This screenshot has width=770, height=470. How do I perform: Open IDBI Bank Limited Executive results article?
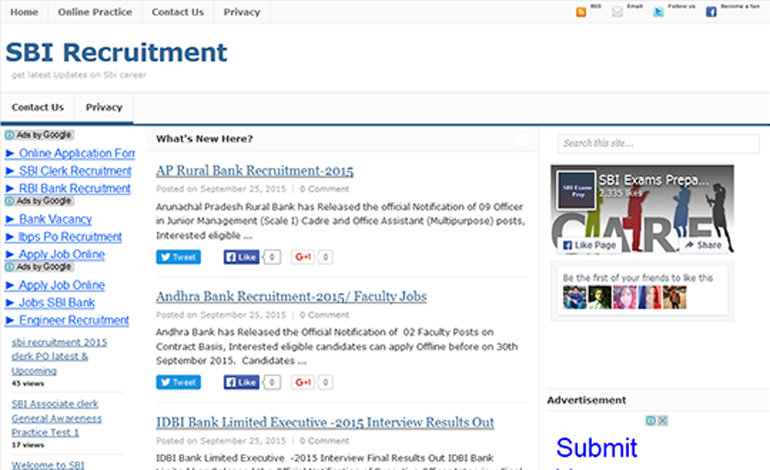coord(325,422)
